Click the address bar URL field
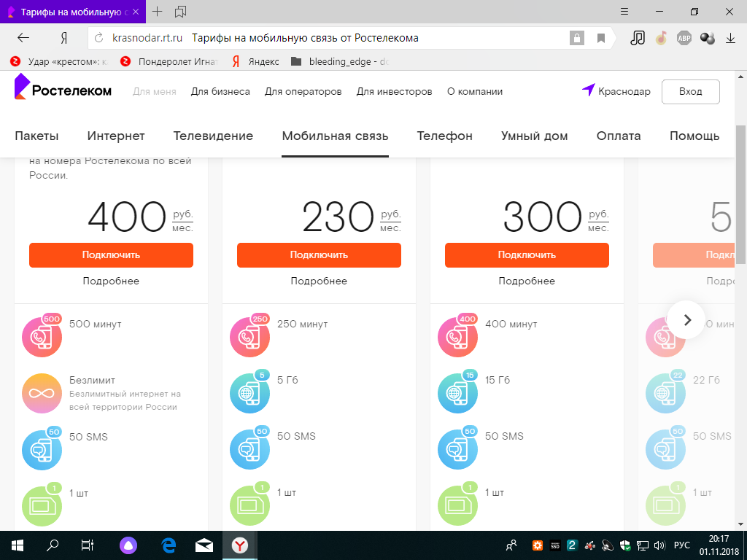747x560 pixels. point(329,38)
